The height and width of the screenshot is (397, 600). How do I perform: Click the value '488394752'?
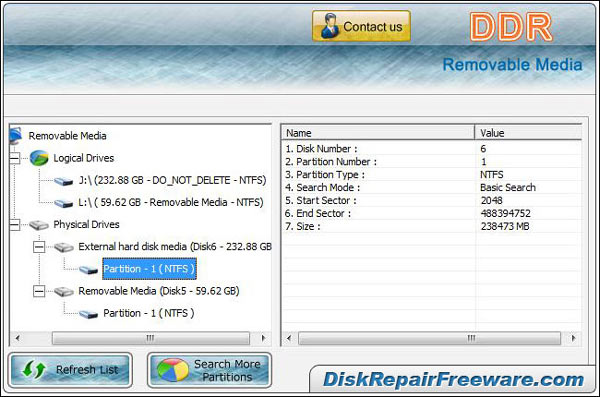[505, 214]
